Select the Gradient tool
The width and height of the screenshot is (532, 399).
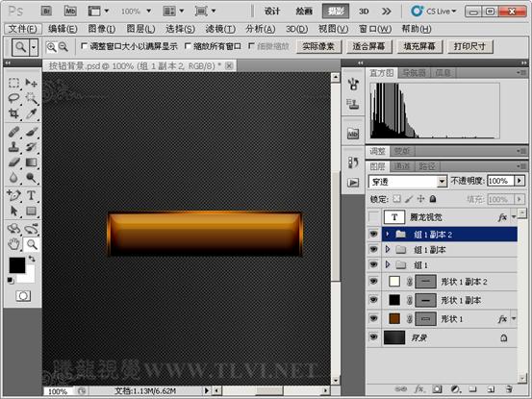click(x=31, y=162)
